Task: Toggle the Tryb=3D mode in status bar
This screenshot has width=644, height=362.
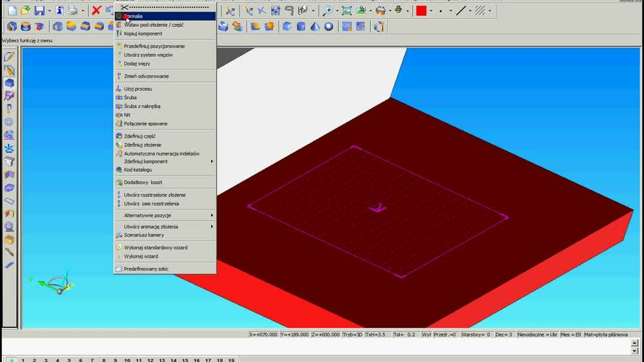Action: (x=352, y=334)
